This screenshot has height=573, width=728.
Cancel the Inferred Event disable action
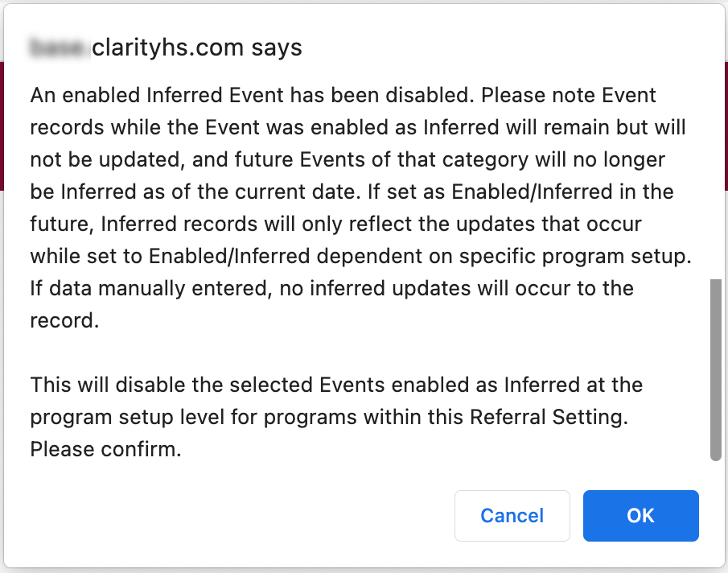(512, 516)
